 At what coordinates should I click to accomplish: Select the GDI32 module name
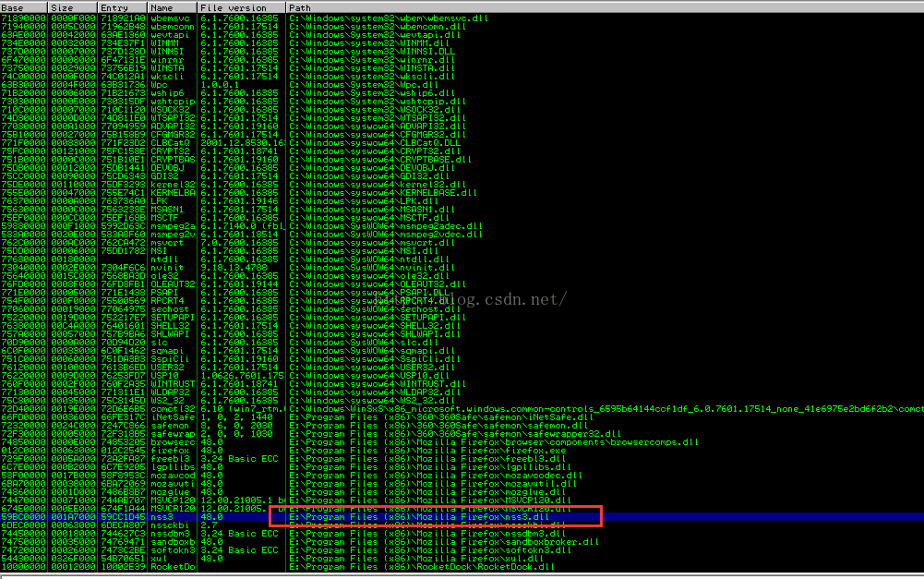[x=164, y=176]
